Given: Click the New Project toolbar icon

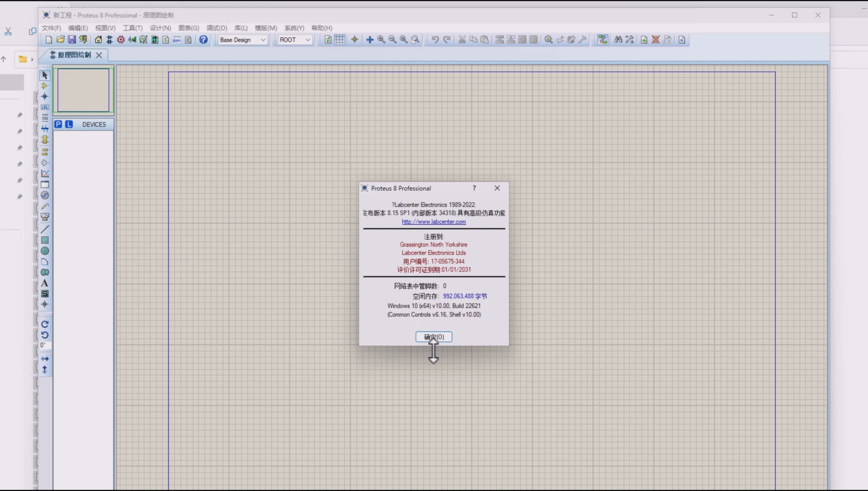Looking at the screenshot, I should pos(49,39).
